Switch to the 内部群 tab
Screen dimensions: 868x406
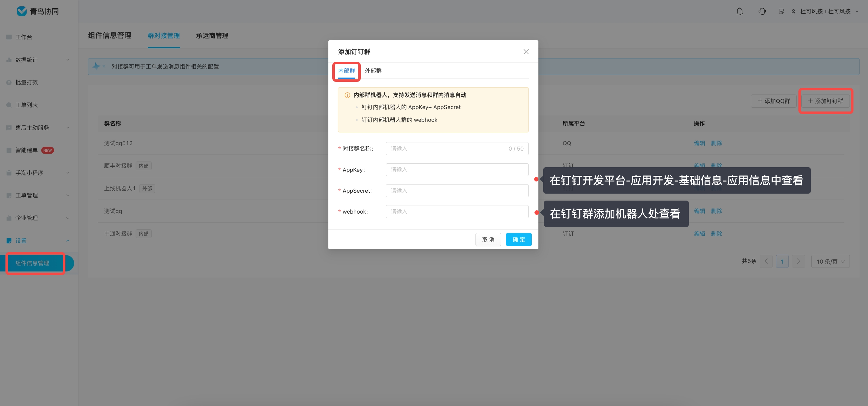point(347,71)
